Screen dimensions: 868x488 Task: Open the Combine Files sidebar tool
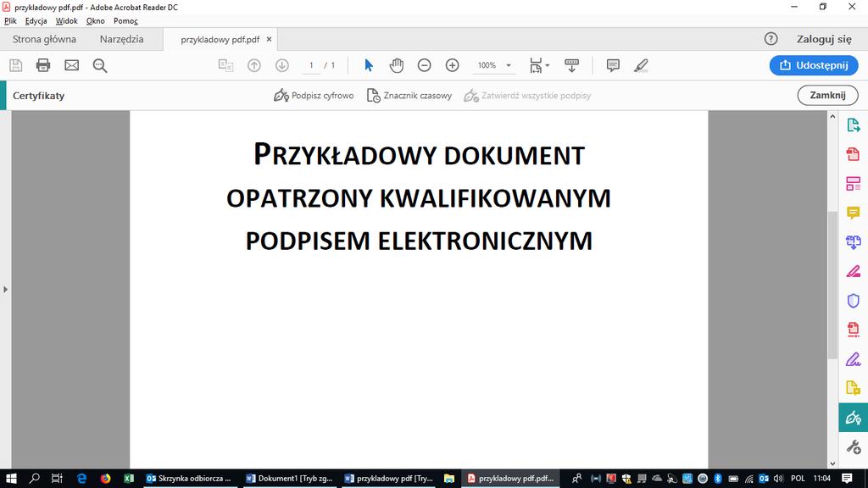click(x=853, y=241)
